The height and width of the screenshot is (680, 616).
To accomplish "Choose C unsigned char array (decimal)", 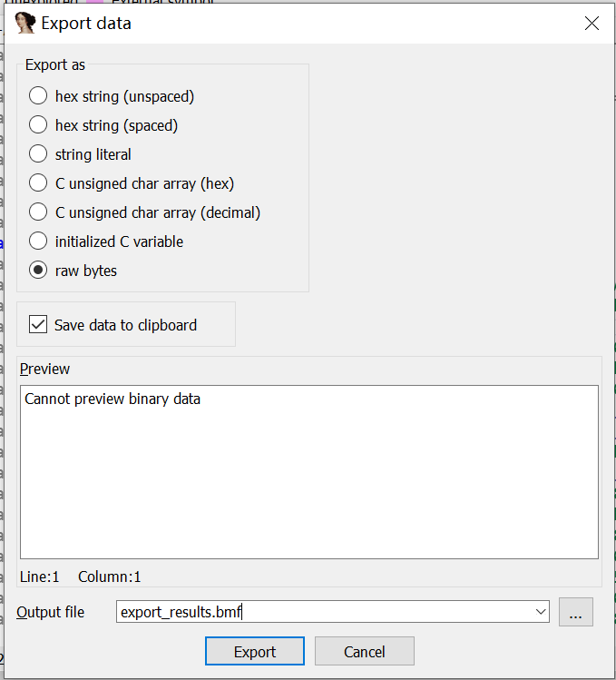I will pyautogui.click(x=38, y=212).
